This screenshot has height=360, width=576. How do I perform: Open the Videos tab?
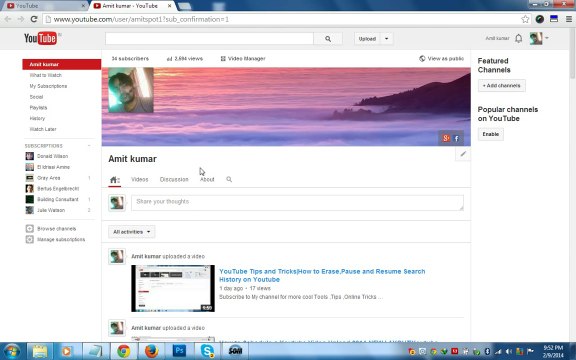pyautogui.click(x=140, y=179)
